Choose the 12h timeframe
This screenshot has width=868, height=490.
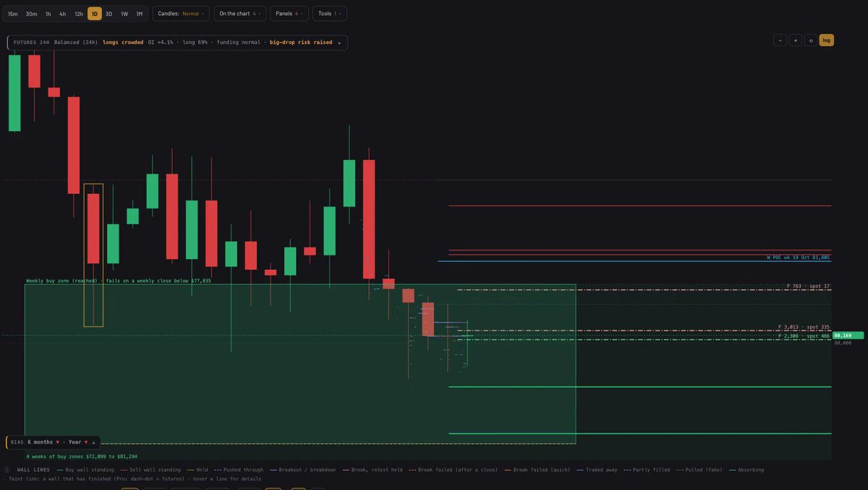(x=79, y=14)
